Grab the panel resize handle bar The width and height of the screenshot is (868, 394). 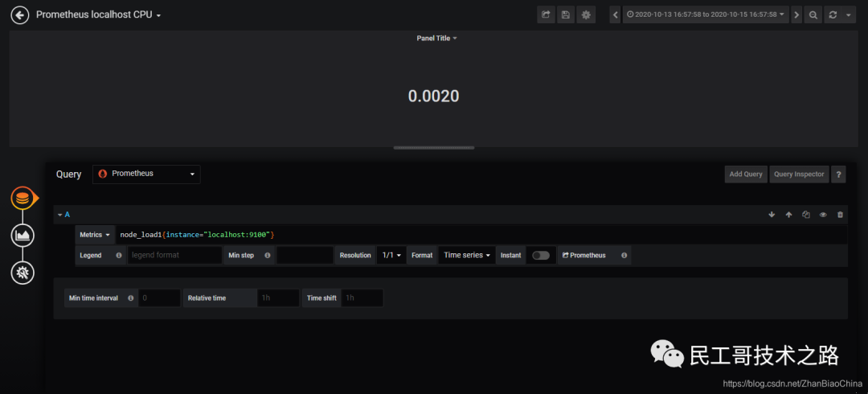[x=433, y=148]
